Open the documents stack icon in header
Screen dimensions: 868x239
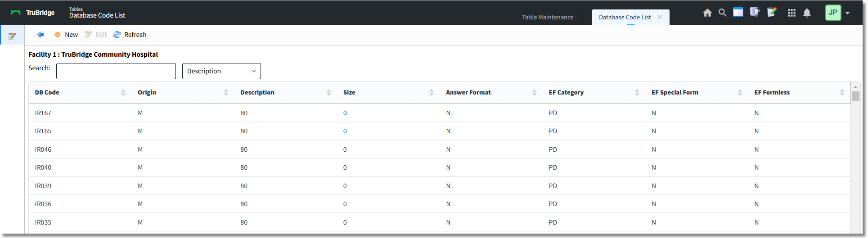coord(755,12)
